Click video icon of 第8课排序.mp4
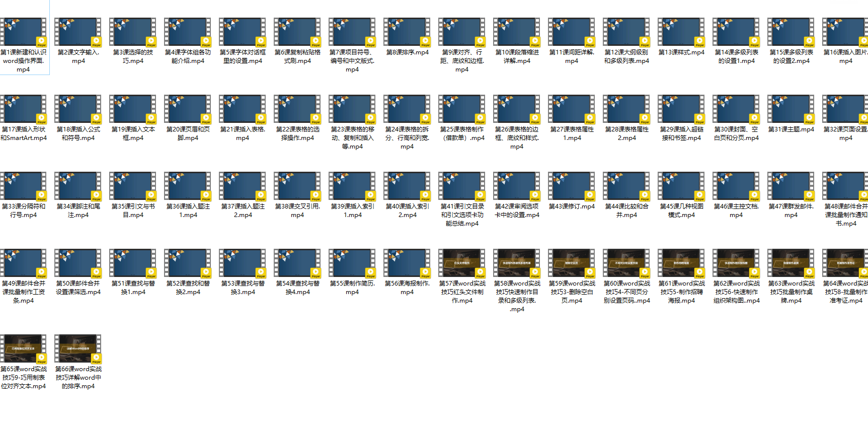Viewport: 868px width, 423px height. (407, 32)
